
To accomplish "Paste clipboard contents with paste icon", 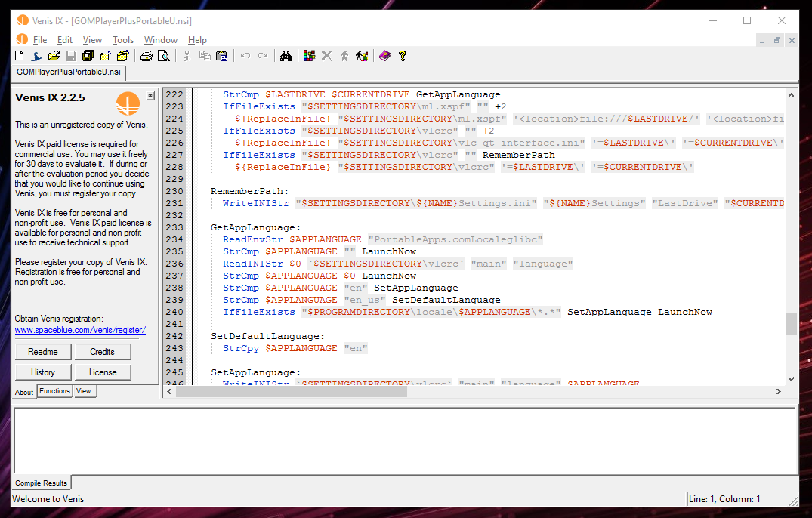I will (221, 56).
